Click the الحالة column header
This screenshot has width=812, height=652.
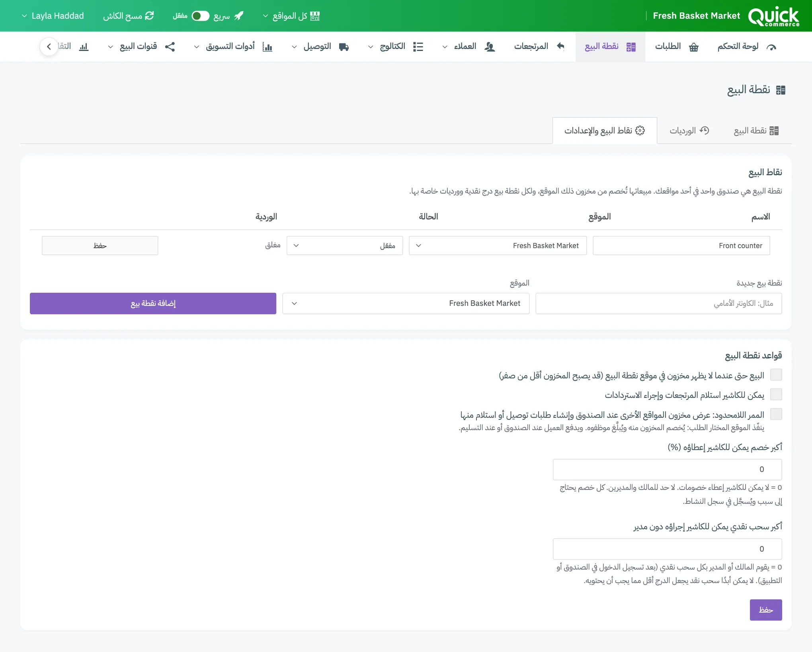point(428,217)
